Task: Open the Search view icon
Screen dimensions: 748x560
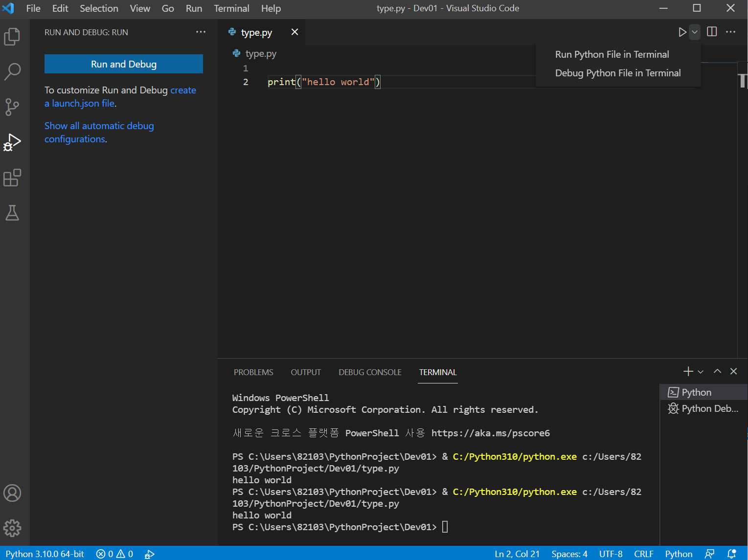Action: (x=12, y=71)
